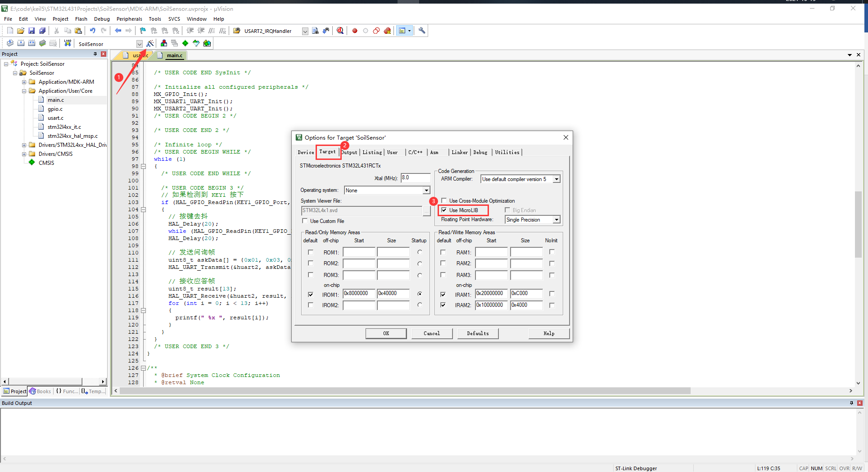Switch to the C/C++ options tab
Image resolution: width=868 pixels, height=472 pixels.
(x=415, y=152)
